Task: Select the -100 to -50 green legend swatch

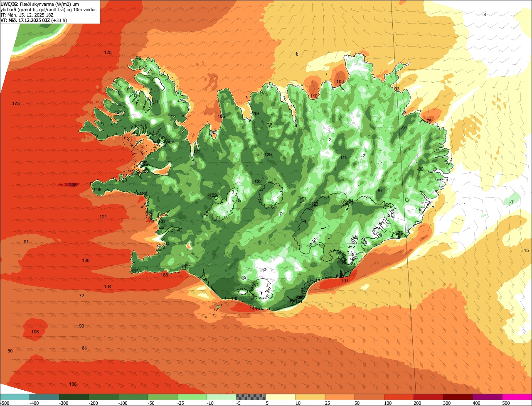Action: coord(133,397)
